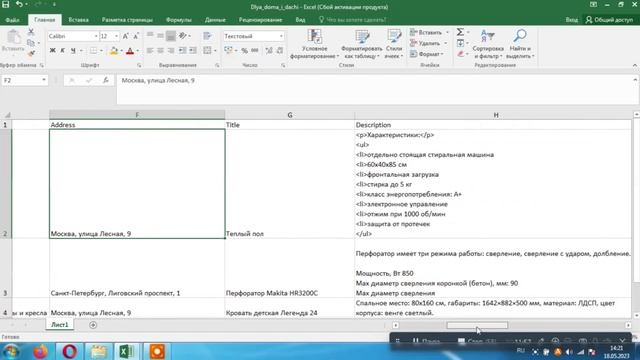
Task: Toggle bottom vertical alignment
Action: [171, 36]
